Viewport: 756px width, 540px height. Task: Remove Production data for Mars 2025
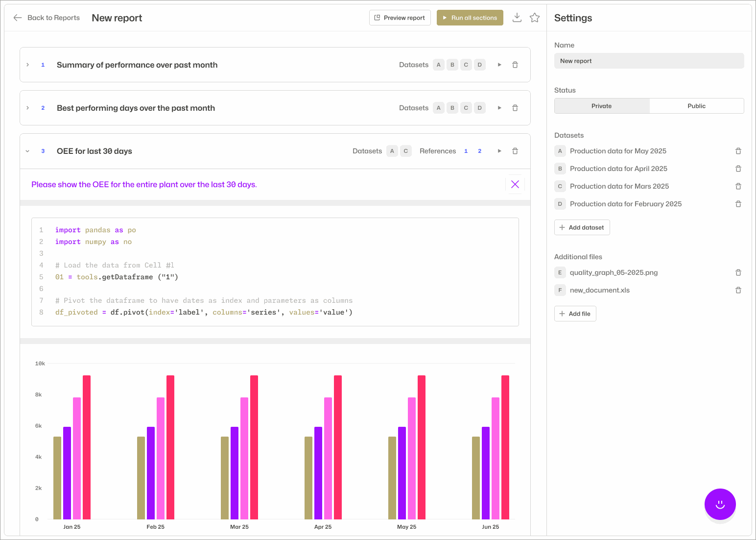click(x=738, y=186)
